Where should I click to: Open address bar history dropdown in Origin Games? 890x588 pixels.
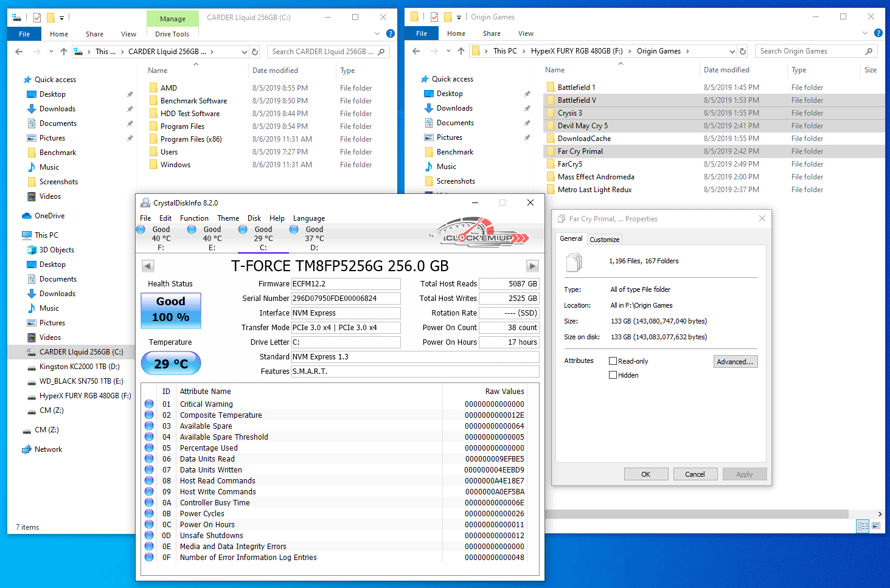(x=732, y=51)
